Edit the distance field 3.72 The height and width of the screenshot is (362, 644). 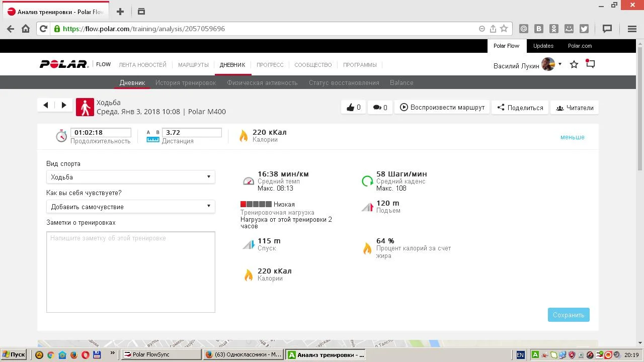(192, 133)
